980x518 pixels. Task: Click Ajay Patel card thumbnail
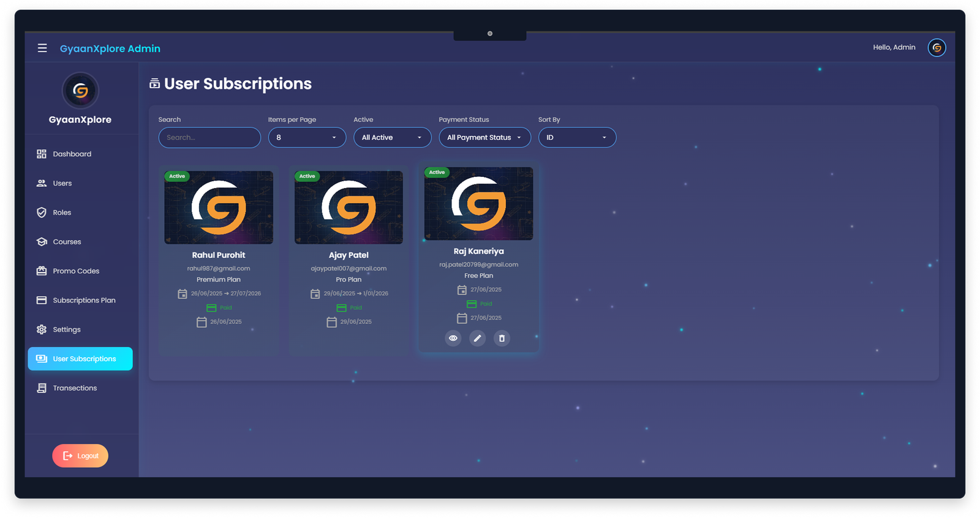[349, 208]
